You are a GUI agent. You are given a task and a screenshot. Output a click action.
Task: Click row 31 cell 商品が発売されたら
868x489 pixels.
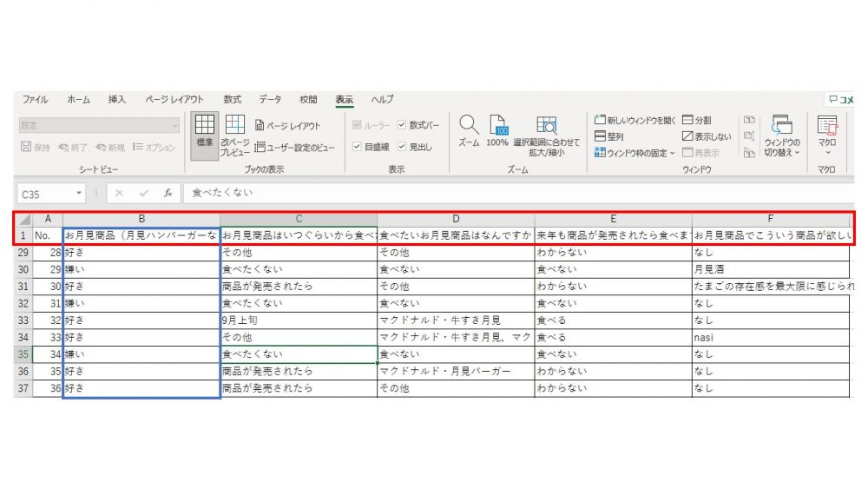click(x=299, y=287)
